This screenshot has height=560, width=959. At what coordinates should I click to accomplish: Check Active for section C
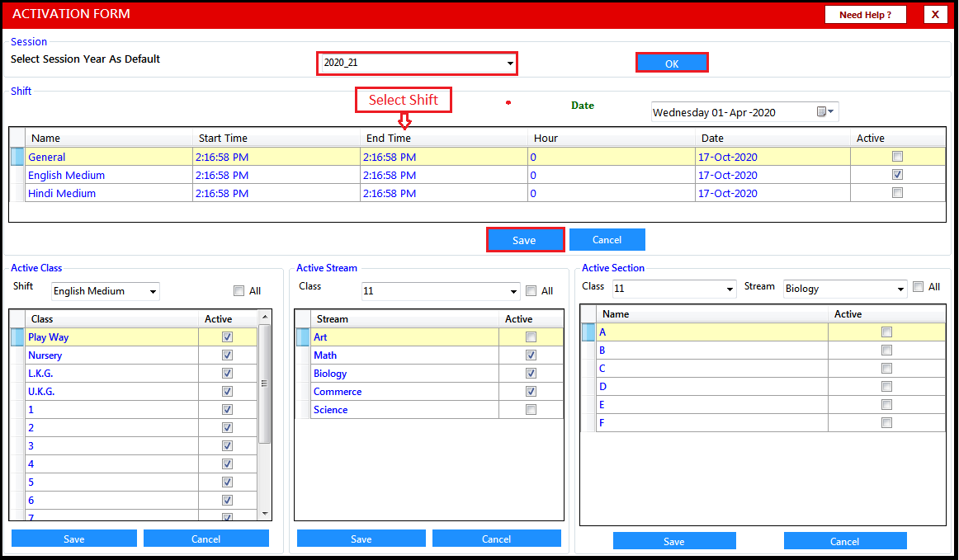(887, 368)
